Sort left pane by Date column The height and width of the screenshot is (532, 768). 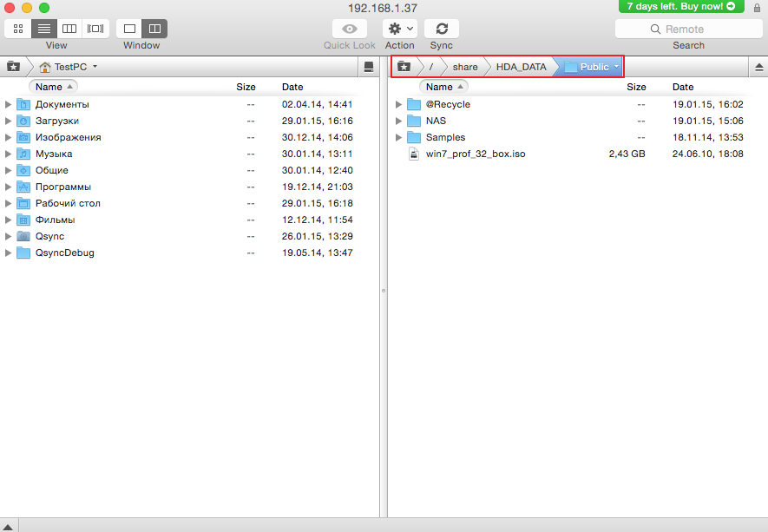pyautogui.click(x=292, y=87)
